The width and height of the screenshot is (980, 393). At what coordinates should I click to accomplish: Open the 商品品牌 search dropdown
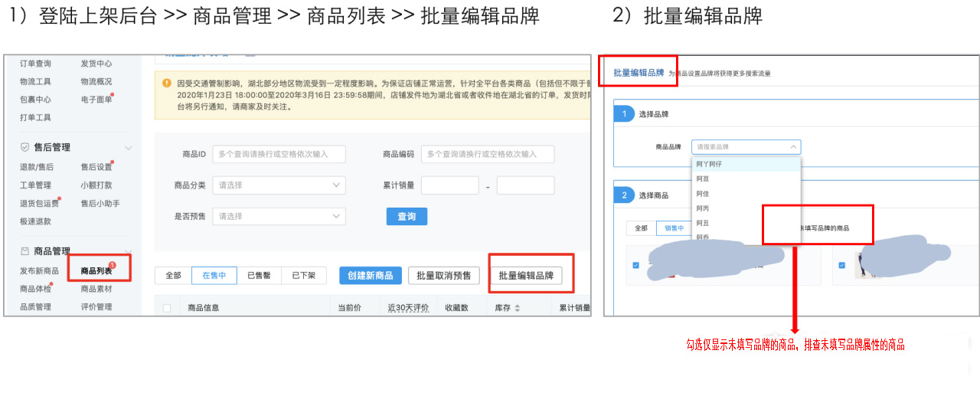[x=746, y=146]
